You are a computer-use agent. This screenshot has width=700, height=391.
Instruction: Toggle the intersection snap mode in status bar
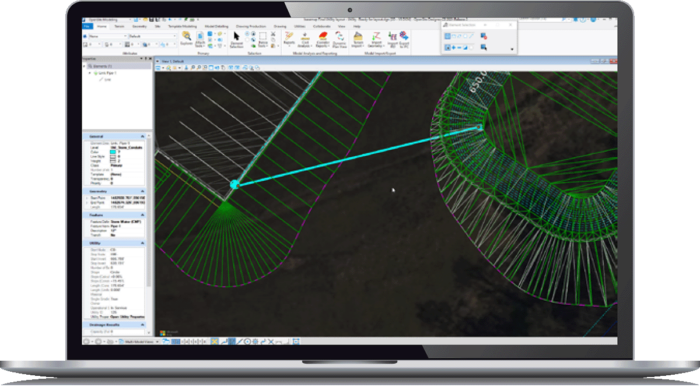pos(271,341)
